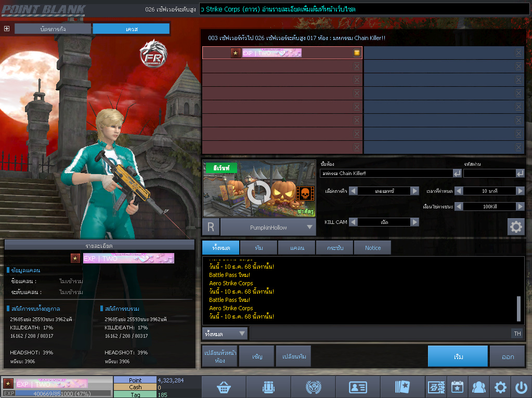Open the event calendar icon
The height and width of the screenshot is (398, 532).
[457, 387]
